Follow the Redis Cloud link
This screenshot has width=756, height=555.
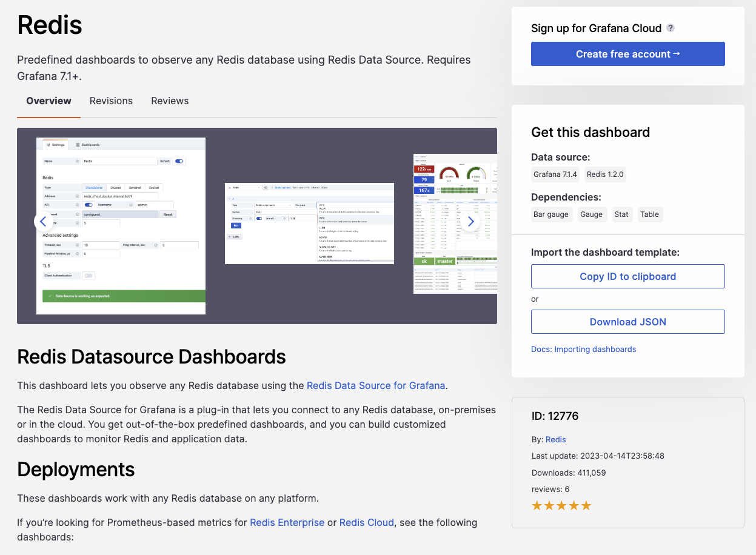(367, 522)
